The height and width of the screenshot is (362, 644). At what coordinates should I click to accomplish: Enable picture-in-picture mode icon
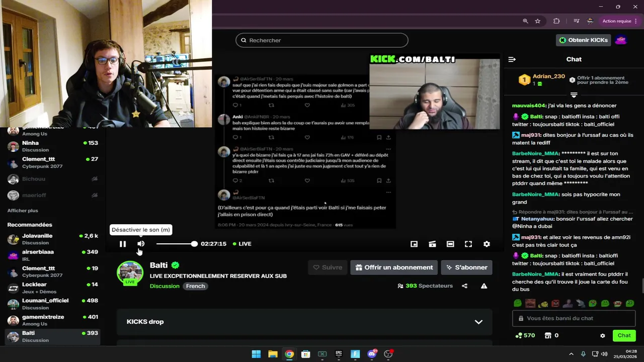(x=414, y=244)
